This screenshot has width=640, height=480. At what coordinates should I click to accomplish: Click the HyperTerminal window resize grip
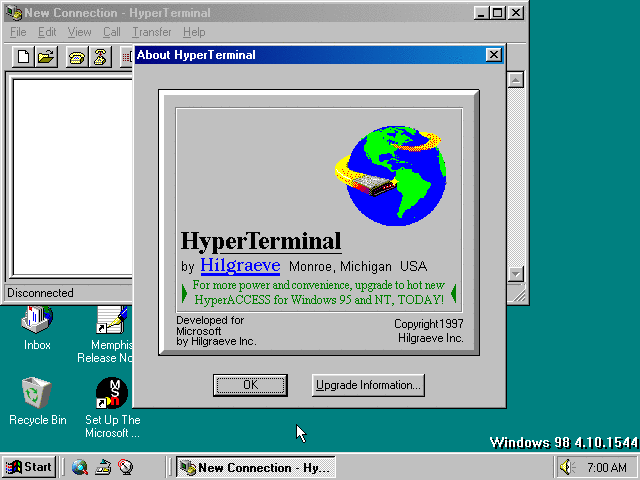click(519, 296)
